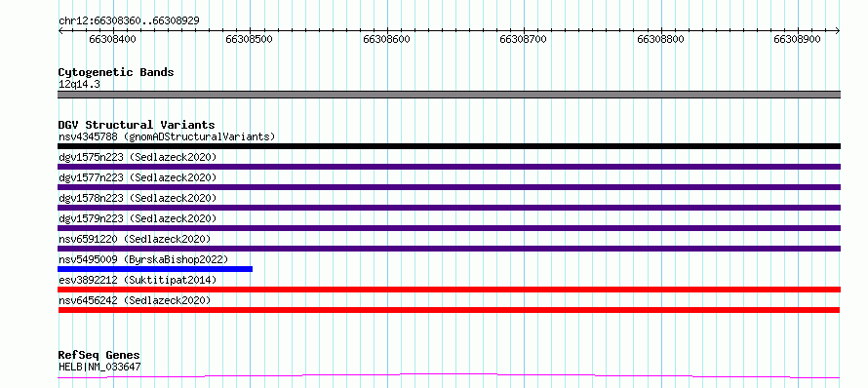Open dgv1579n223 Sedlazeck2020 label
Viewport: 868px width, 388px height.
138,218
